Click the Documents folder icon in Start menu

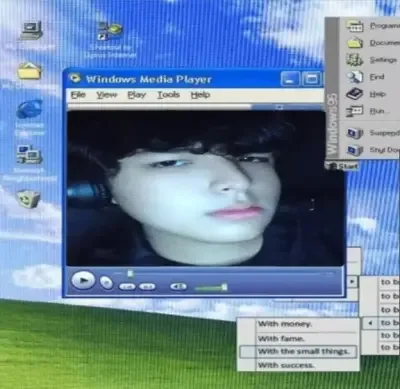(354, 43)
